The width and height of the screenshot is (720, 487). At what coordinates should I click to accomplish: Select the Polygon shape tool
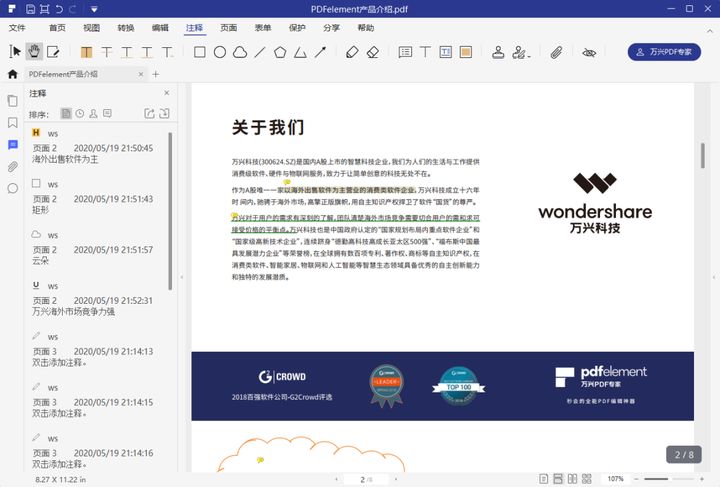click(280, 52)
